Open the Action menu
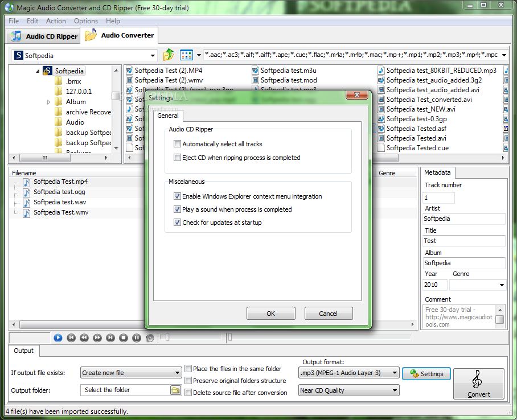Viewport: 517px width, 420px height. 56,21
